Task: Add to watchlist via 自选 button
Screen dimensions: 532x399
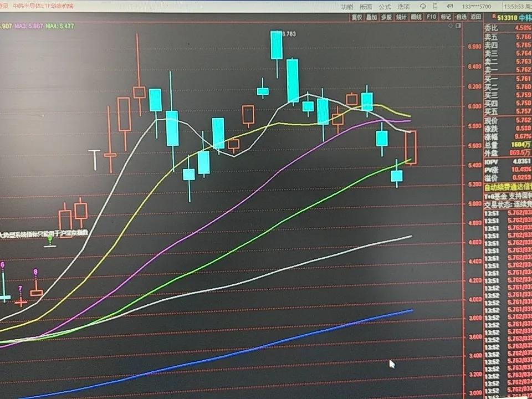Action: coord(461,17)
